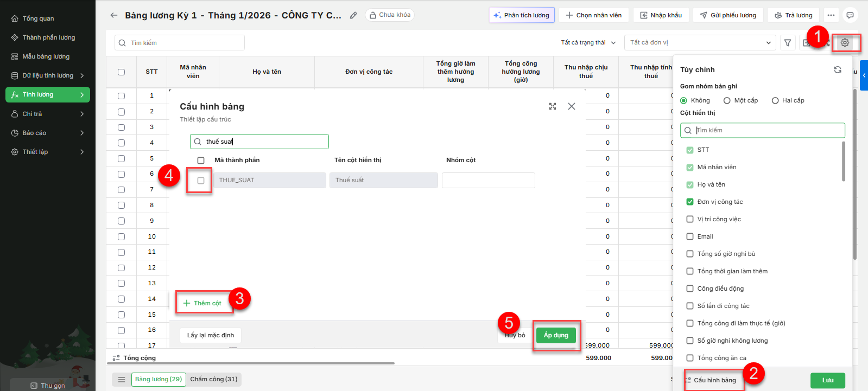Open the Tất cả đơn vị dropdown
This screenshot has width=868, height=391.
click(x=700, y=42)
